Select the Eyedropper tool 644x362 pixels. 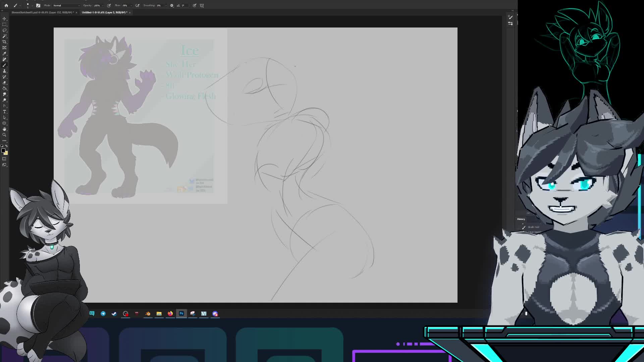[x=4, y=54]
